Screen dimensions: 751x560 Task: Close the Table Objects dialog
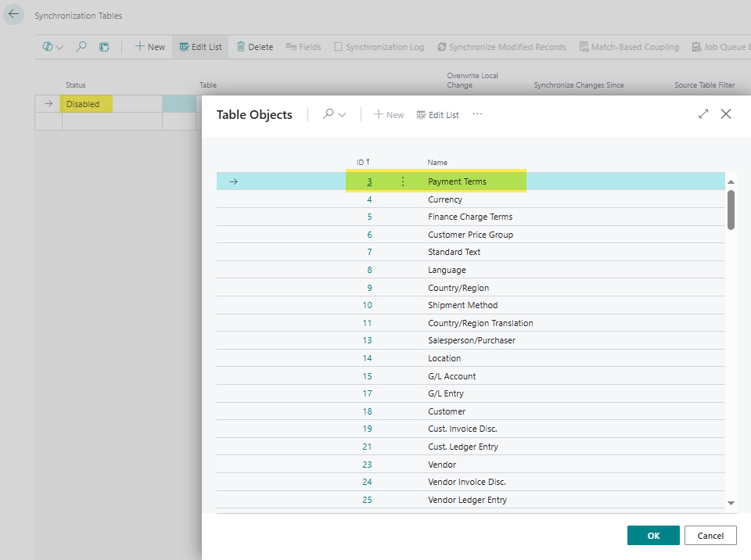tap(726, 114)
